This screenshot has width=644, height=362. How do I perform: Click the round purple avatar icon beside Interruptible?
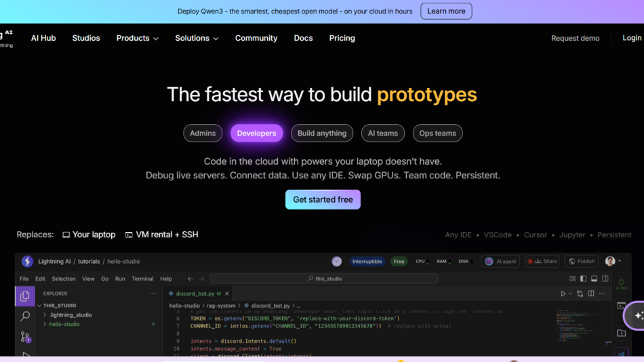pyautogui.click(x=336, y=261)
